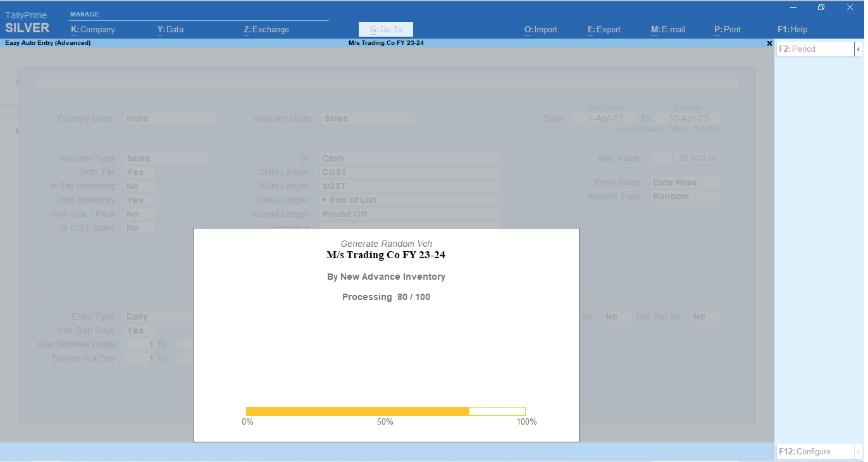Click the F12: Configure button
Screen dimensions: 868x462
pos(814,451)
